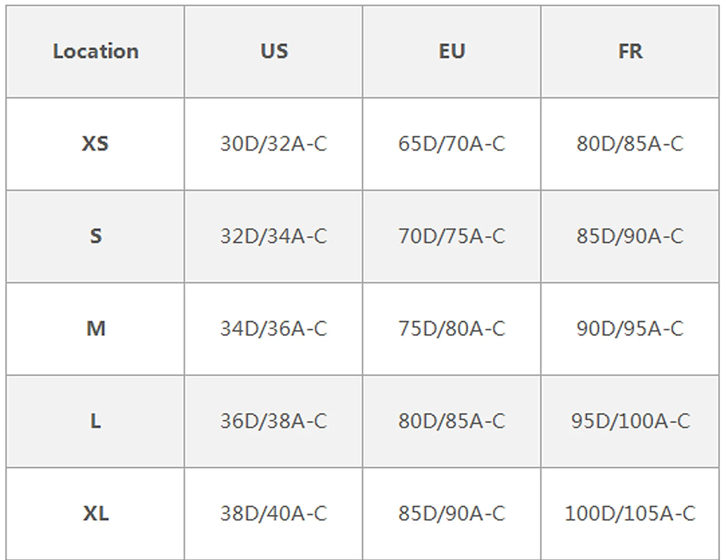Select the L size row label
728x560 pixels.
click(x=96, y=421)
